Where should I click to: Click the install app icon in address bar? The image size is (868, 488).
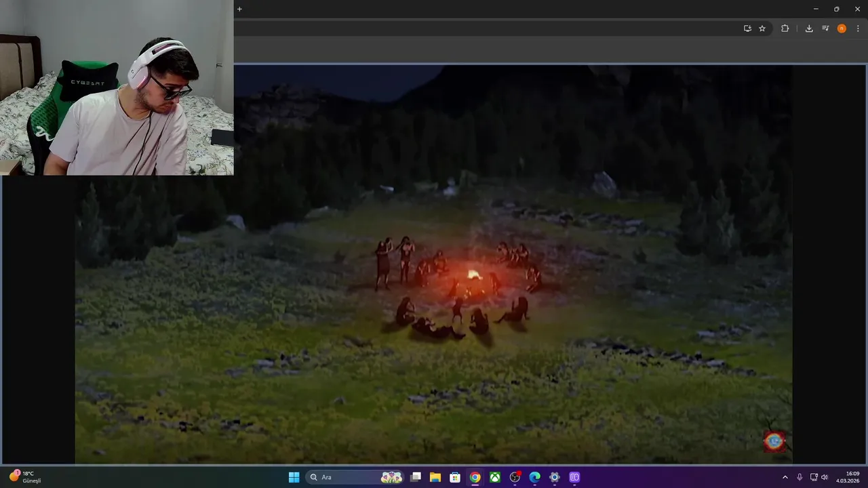(747, 28)
